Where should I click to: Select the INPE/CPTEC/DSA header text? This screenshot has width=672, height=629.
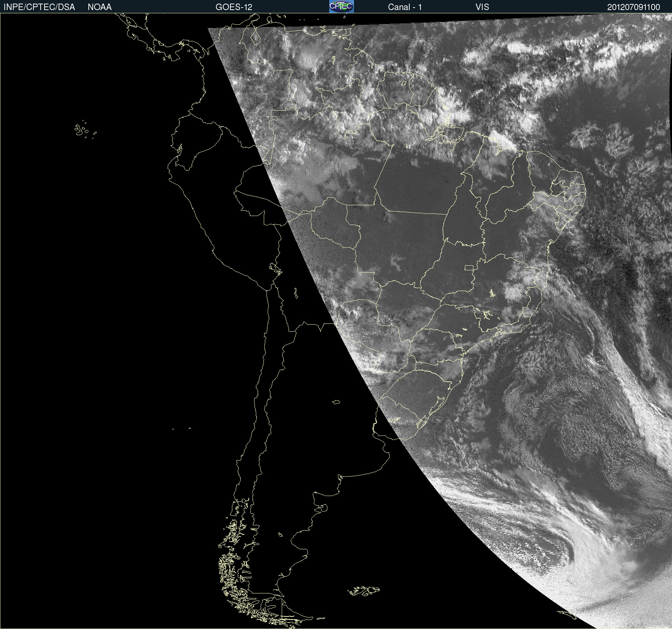coord(39,7)
